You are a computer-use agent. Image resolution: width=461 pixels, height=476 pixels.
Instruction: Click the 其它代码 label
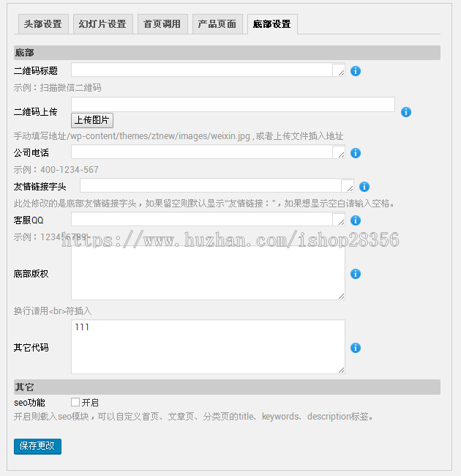pyautogui.click(x=31, y=348)
